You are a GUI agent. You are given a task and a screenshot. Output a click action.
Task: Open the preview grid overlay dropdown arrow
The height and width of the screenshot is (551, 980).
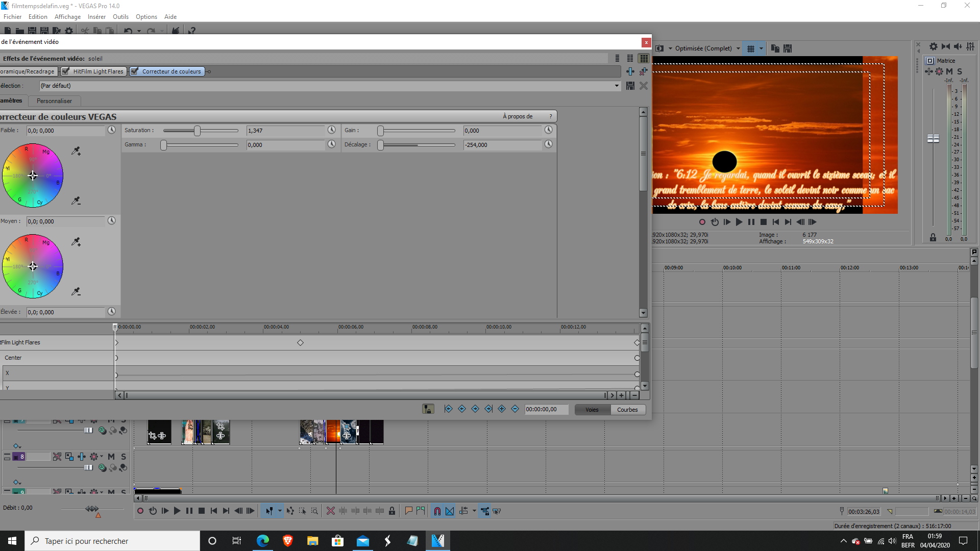click(x=761, y=48)
